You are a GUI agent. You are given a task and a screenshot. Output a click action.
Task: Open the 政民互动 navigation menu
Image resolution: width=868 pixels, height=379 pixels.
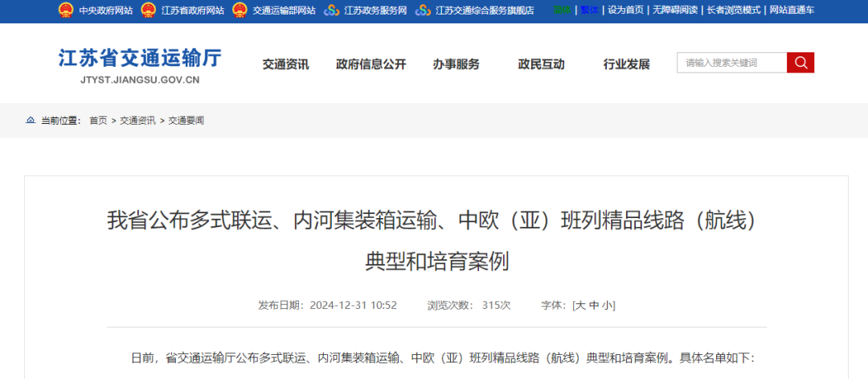click(541, 64)
